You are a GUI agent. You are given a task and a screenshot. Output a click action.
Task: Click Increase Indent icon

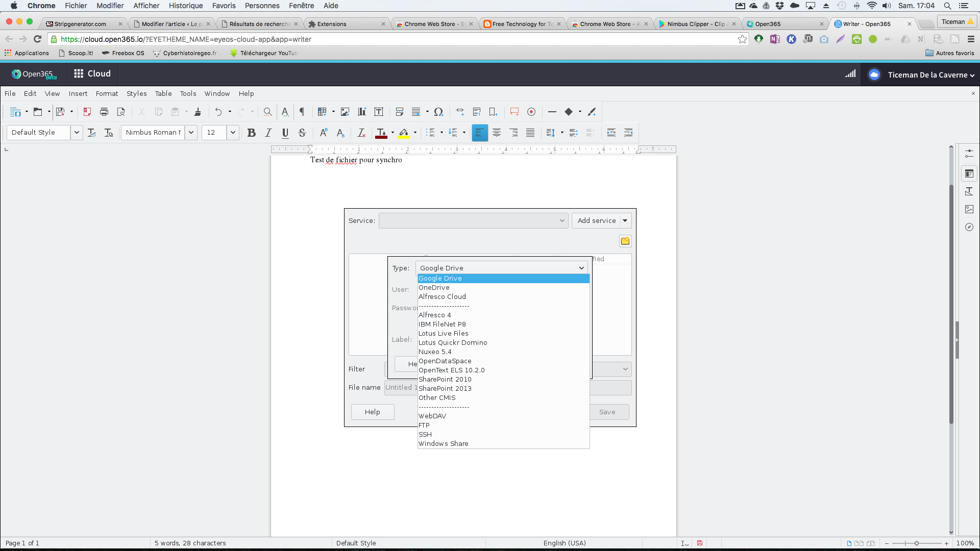(x=611, y=133)
